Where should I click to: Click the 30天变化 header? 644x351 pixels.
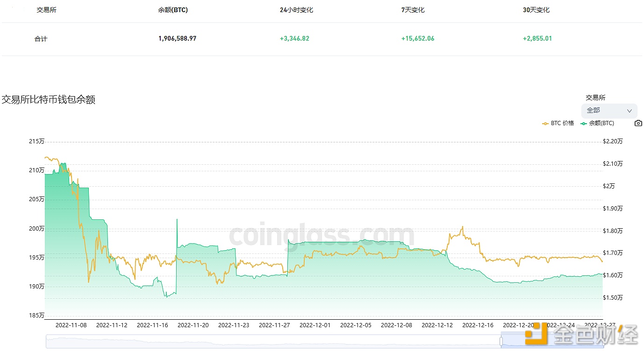(x=536, y=9)
